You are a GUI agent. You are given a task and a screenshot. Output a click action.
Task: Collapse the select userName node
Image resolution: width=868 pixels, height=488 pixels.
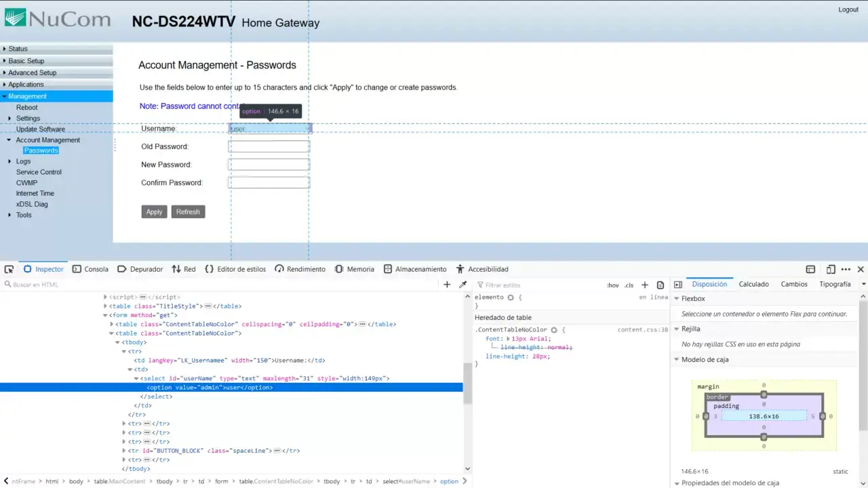coord(135,378)
